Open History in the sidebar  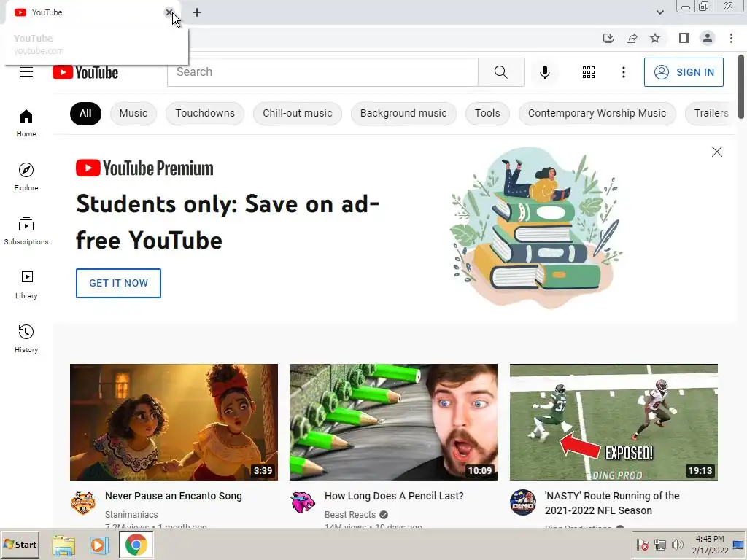click(x=26, y=338)
